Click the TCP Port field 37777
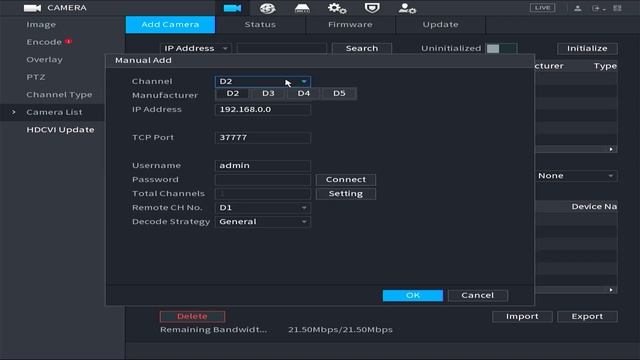The image size is (640, 360). pos(262,138)
